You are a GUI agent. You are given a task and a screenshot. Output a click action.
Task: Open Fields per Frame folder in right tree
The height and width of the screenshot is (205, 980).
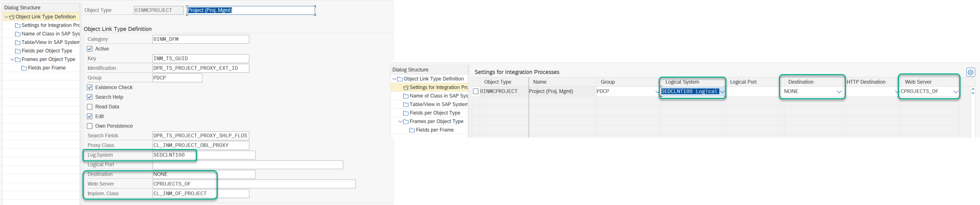pyautogui.click(x=434, y=130)
